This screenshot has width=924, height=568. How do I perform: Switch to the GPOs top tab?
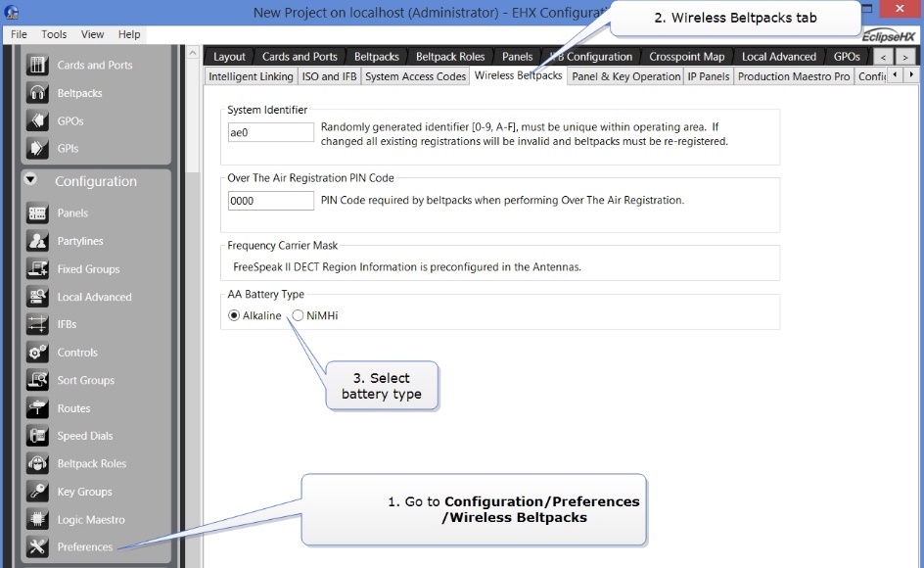pos(847,57)
